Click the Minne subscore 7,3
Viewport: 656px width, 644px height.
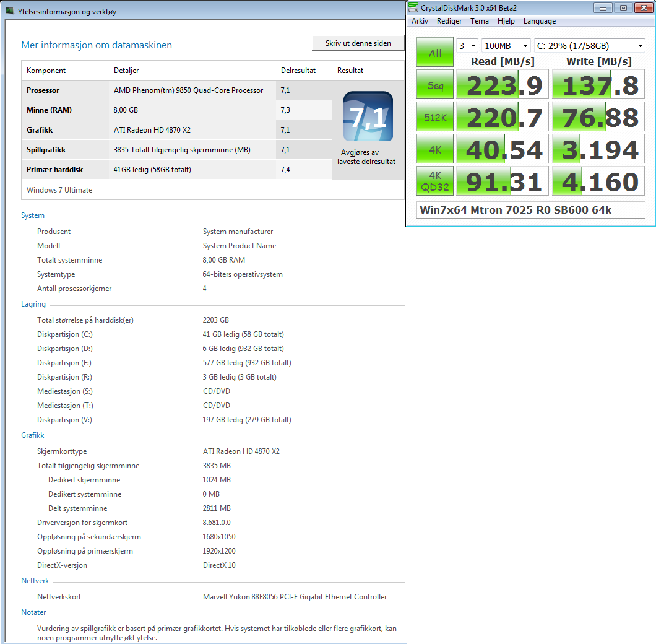[285, 110]
